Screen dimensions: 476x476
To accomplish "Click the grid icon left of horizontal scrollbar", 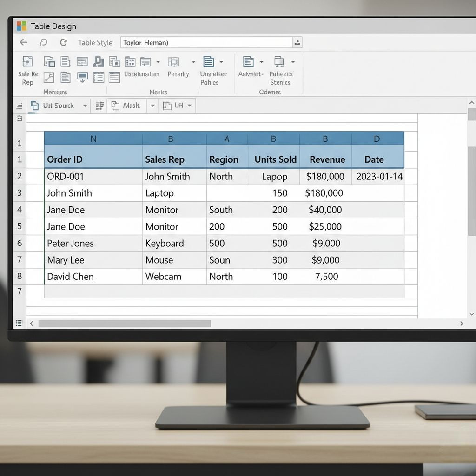I will 19,323.
